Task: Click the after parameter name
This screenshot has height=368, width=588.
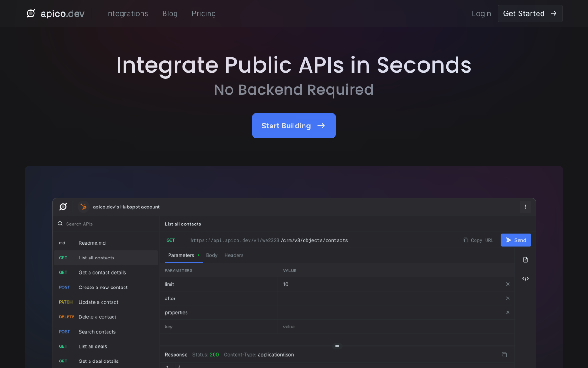Action: (170, 299)
